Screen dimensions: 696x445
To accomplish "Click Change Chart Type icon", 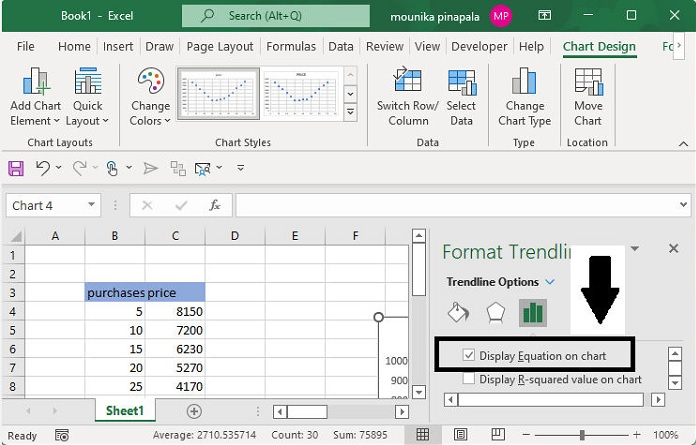I will coord(525,83).
